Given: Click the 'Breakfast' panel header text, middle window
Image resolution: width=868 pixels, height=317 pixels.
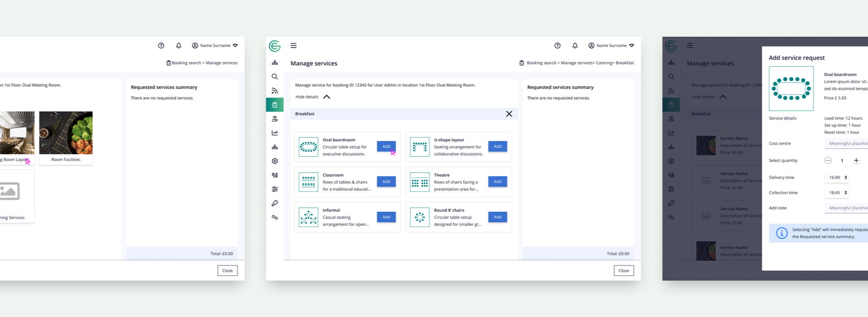Looking at the screenshot, I should coord(304,114).
